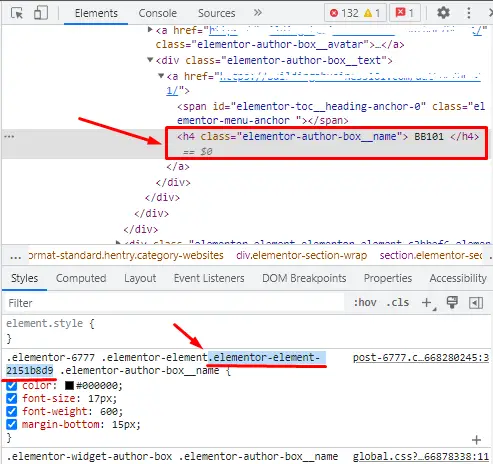Click the section.elementor-sec breadcrumb

coord(431,255)
